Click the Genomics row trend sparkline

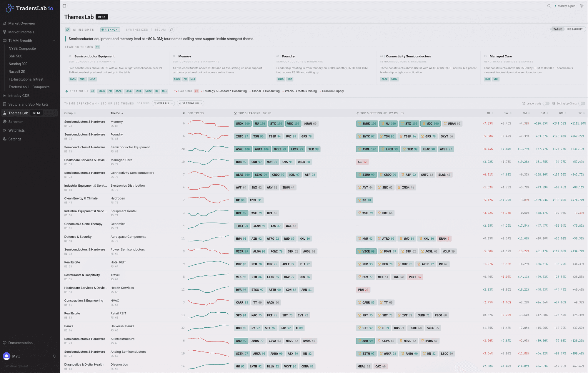[208, 226]
